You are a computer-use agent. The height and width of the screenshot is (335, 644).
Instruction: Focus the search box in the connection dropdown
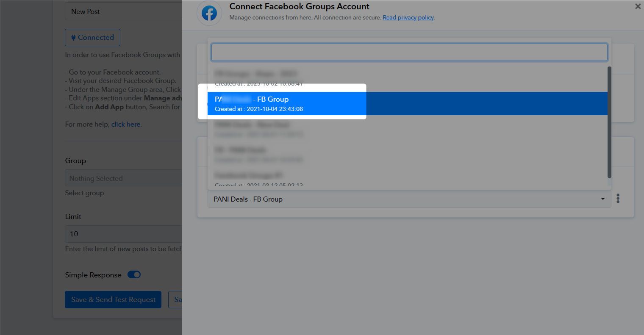click(409, 52)
